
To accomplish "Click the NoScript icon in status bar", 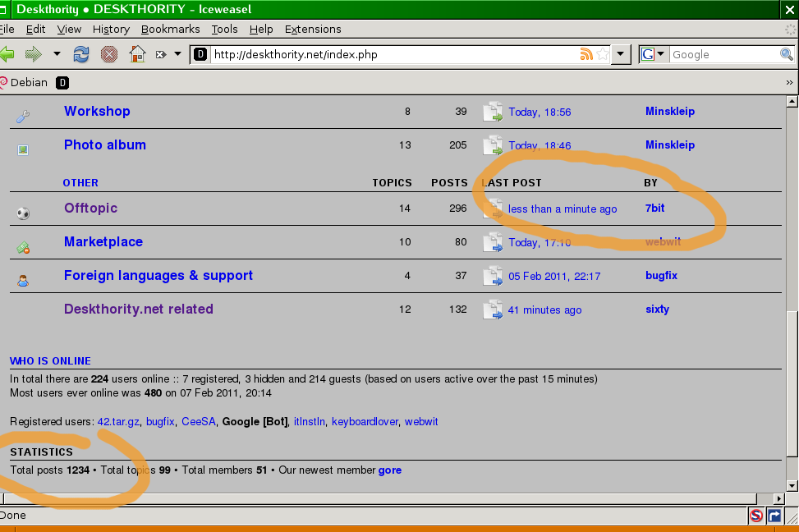I will coord(755,516).
